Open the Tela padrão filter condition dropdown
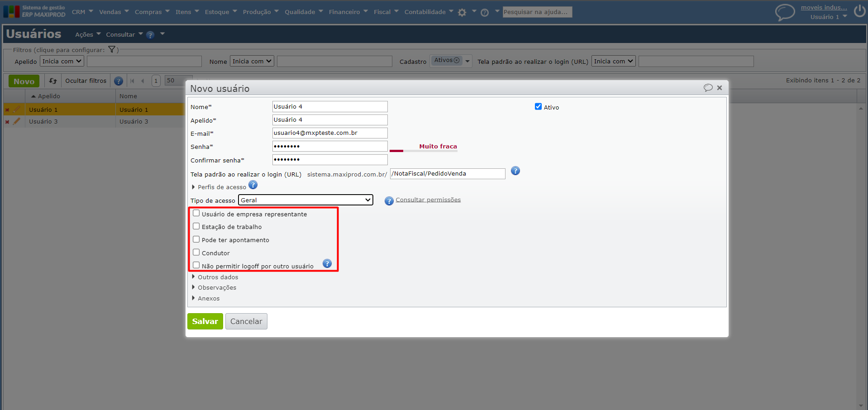Screen dimensions: 868x410 point(614,61)
